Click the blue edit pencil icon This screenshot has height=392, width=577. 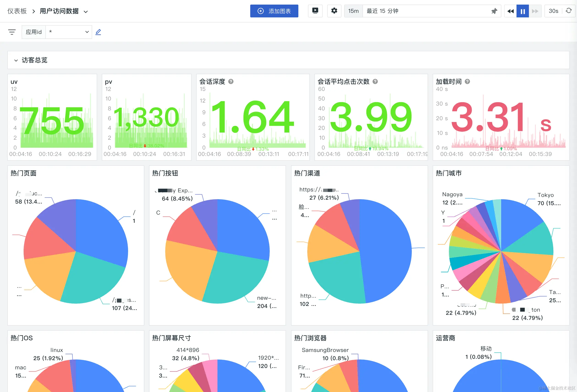click(x=98, y=32)
